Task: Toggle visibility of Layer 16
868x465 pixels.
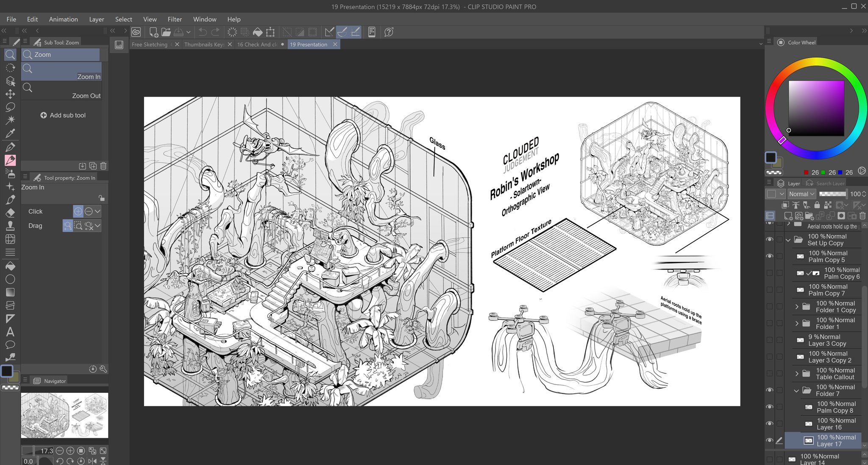Action: click(770, 423)
